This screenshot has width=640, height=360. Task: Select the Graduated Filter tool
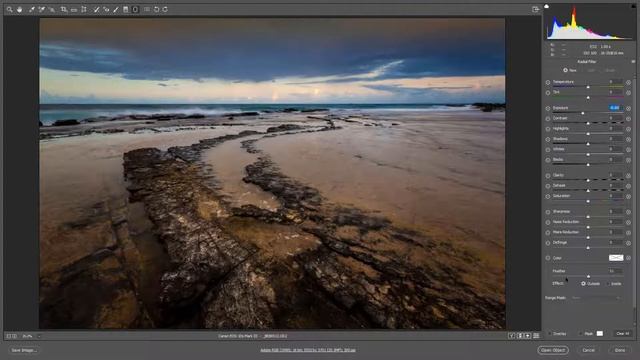coord(126,9)
